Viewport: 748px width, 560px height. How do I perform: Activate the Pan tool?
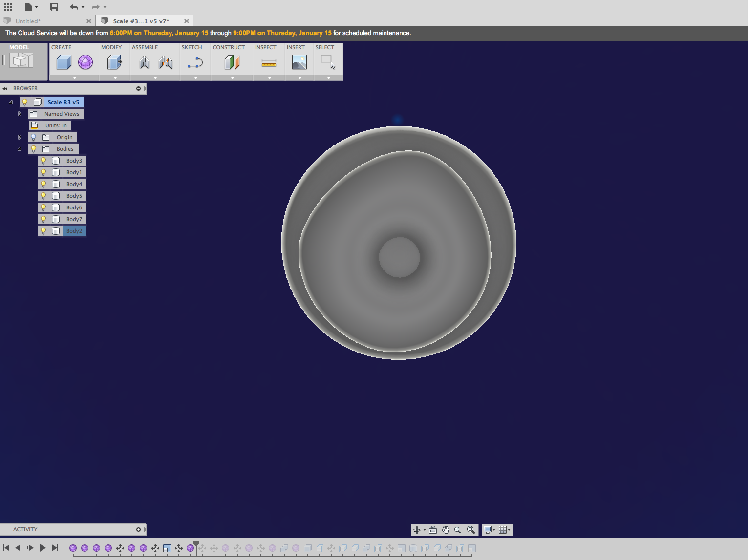[445, 530]
